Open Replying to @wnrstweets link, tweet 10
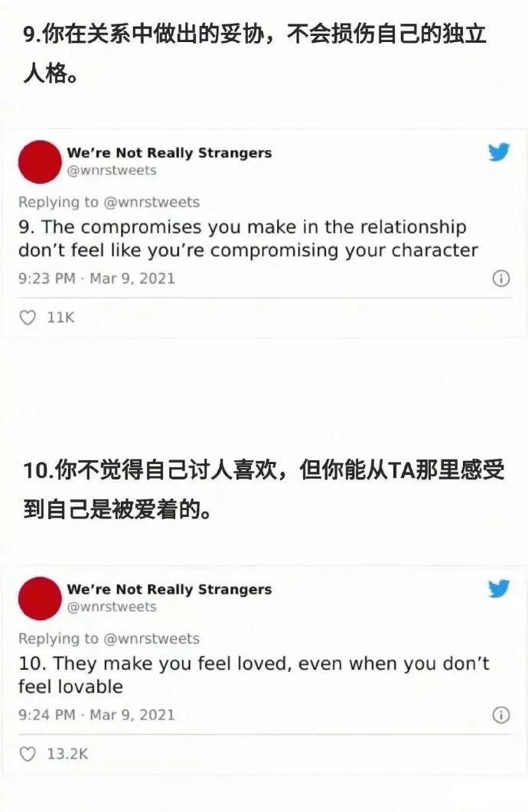528x812 pixels. point(109,638)
